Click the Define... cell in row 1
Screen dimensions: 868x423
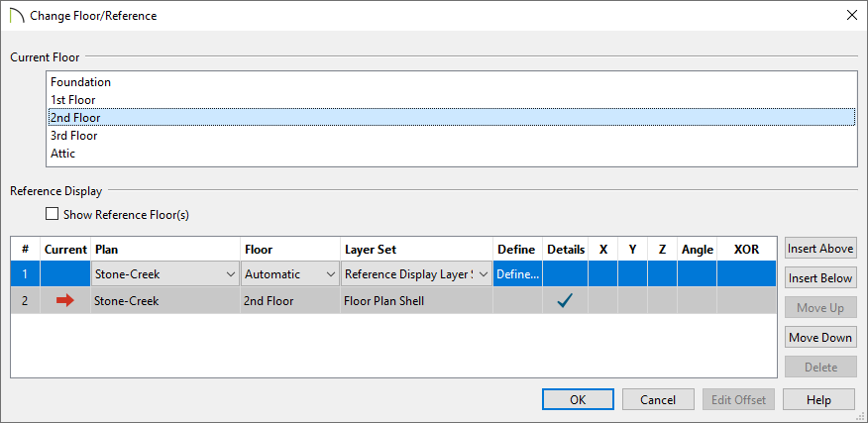(x=517, y=274)
